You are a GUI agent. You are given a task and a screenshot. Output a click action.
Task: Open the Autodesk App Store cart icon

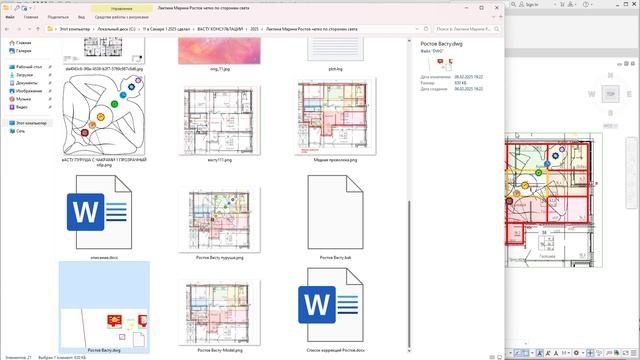tap(562, 4)
